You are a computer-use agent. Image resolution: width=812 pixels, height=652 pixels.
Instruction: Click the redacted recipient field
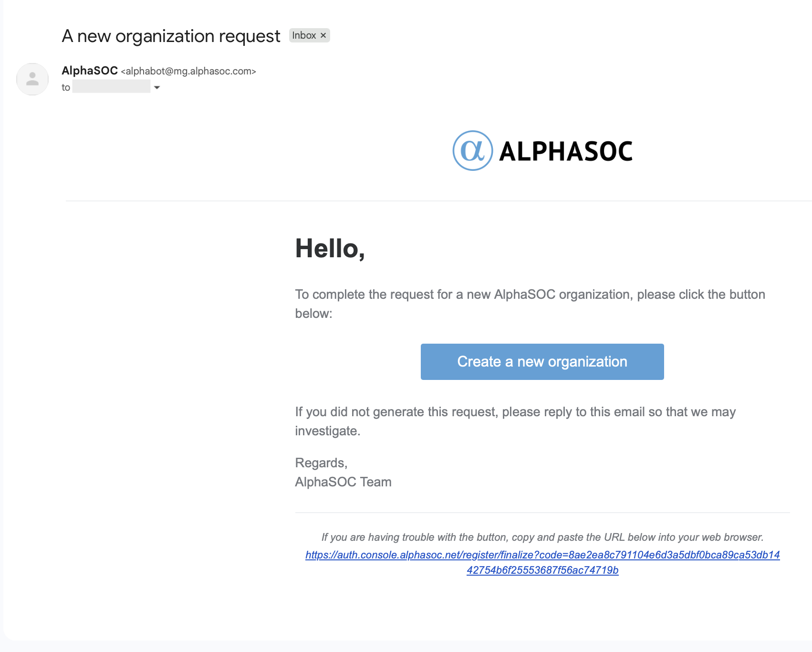pos(112,87)
